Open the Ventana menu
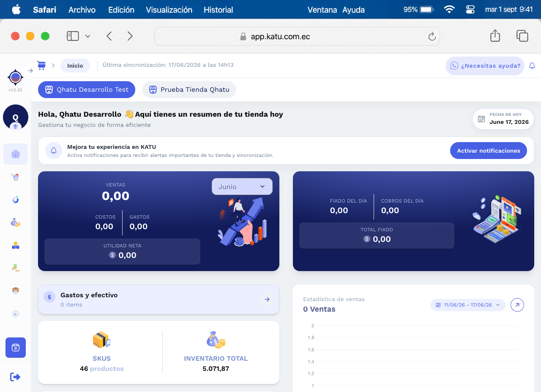Image resolution: width=541 pixels, height=392 pixels. 322,10
